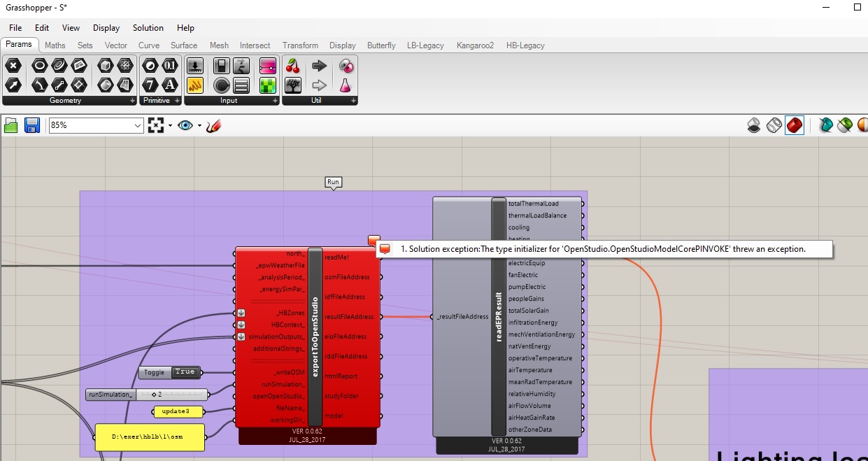This screenshot has width=868, height=461.
Task: Select the readEPResult component name bar
Action: pos(499,316)
